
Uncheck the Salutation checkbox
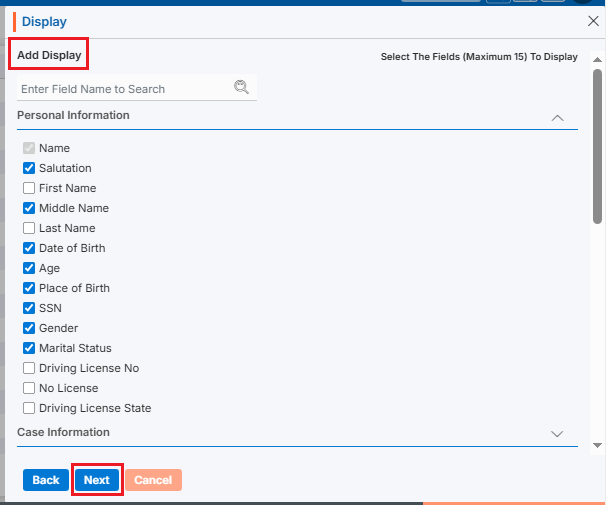tap(29, 168)
